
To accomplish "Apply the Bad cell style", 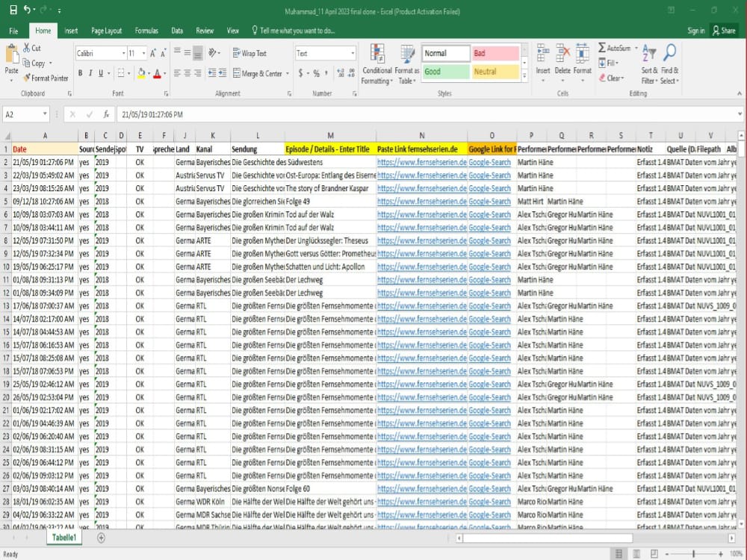I will pyautogui.click(x=495, y=53).
